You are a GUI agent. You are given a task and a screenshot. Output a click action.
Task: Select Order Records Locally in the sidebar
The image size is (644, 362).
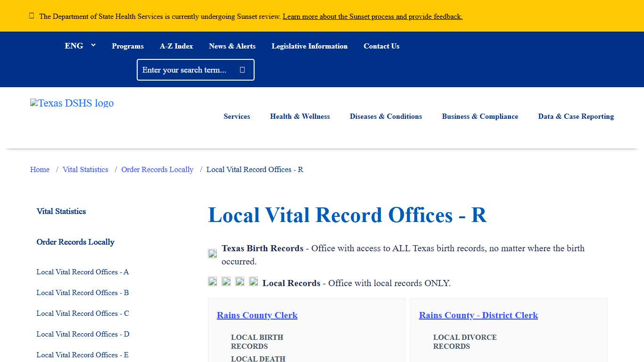[x=75, y=242]
